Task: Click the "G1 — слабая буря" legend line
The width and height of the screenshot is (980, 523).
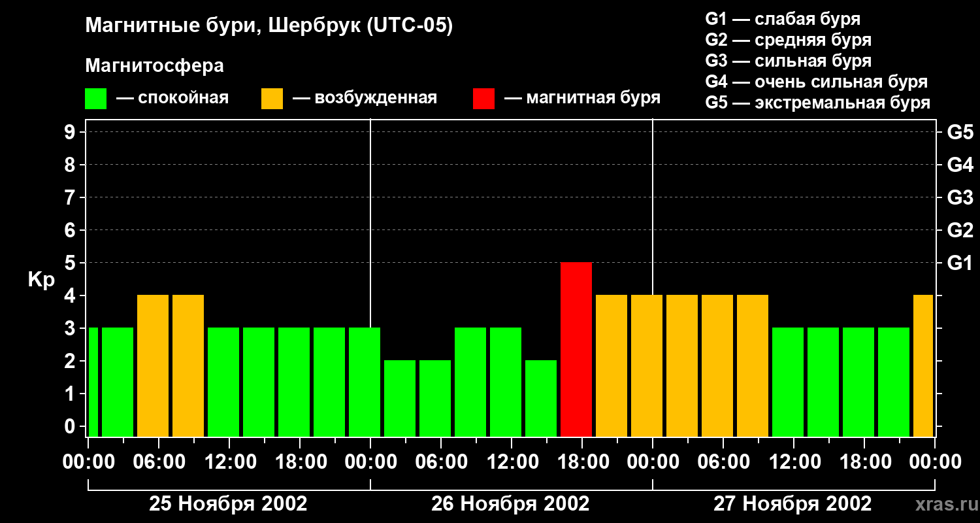Action: click(x=783, y=19)
